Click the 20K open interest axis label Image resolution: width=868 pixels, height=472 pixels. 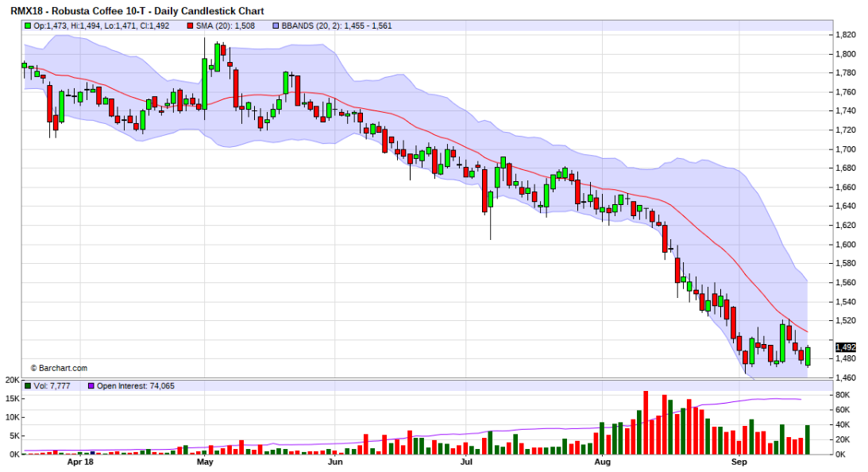(x=843, y=440)
